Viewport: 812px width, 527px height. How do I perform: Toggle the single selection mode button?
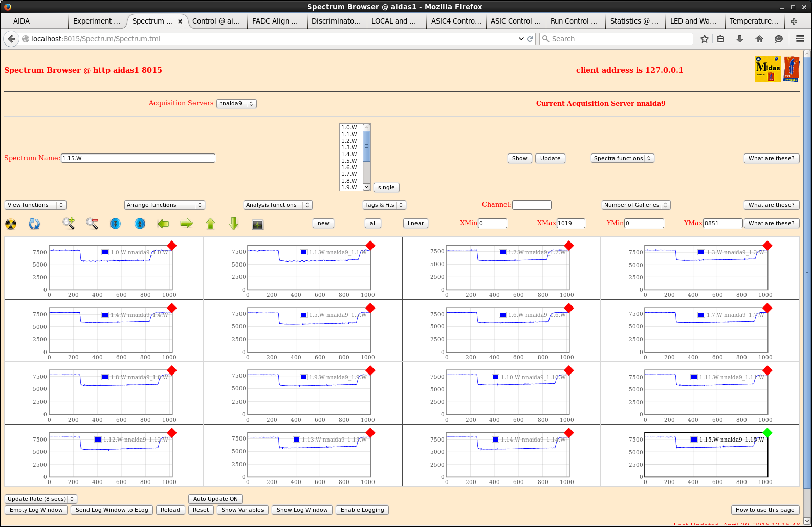pyautogui.click(x=386, y=187)
